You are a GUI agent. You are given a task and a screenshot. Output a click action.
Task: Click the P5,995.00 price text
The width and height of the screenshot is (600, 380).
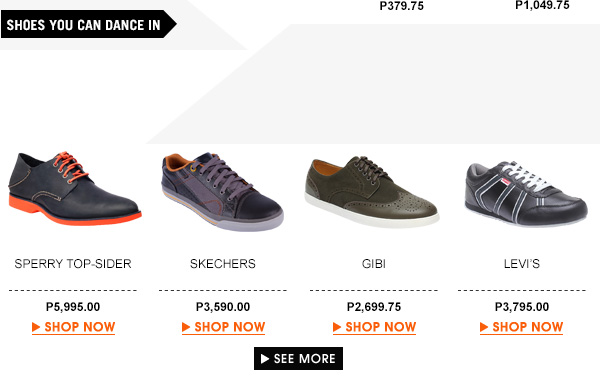(x=73, y=307)
